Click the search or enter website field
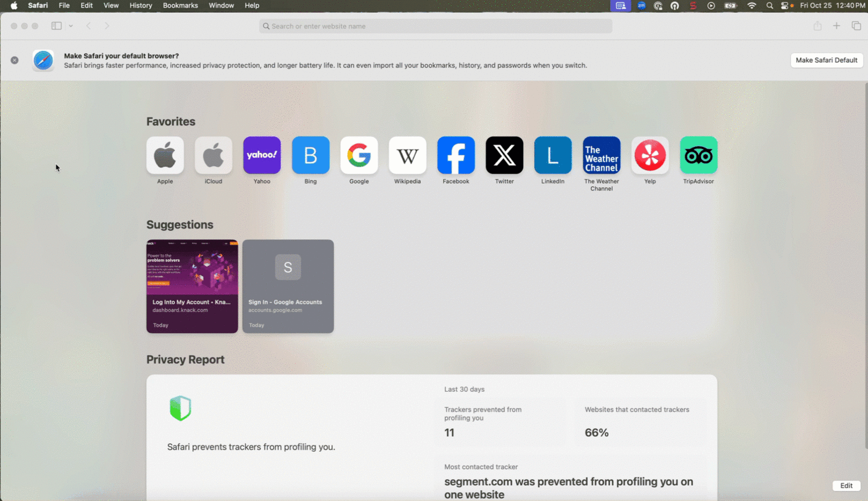 435,26
